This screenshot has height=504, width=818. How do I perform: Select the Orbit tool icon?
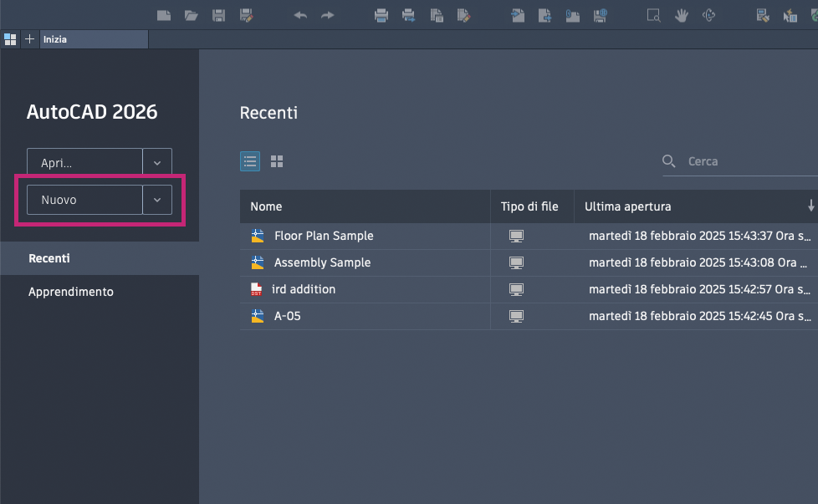(x=708, y=16)
